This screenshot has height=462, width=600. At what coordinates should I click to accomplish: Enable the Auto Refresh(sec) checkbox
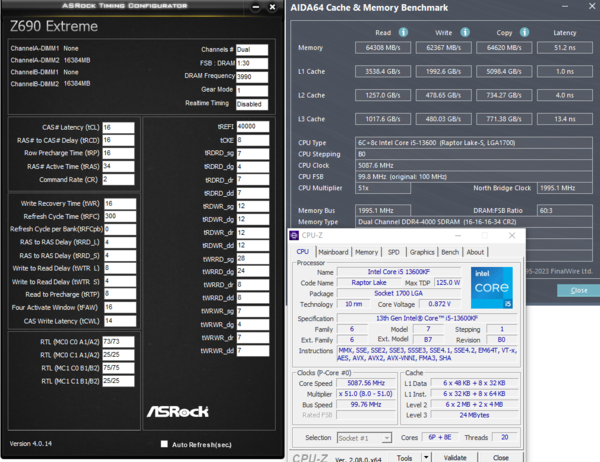point(164,444)
